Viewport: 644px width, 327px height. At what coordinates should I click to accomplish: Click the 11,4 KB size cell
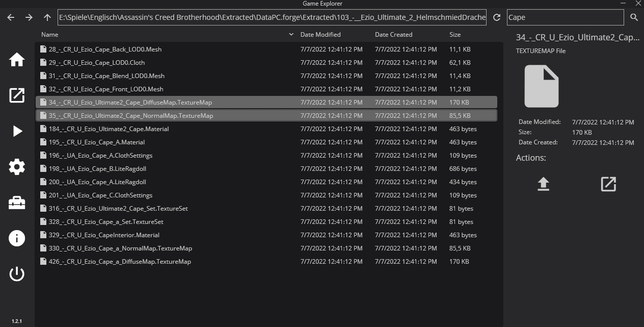pyautogui.click(x=460, y=76)
